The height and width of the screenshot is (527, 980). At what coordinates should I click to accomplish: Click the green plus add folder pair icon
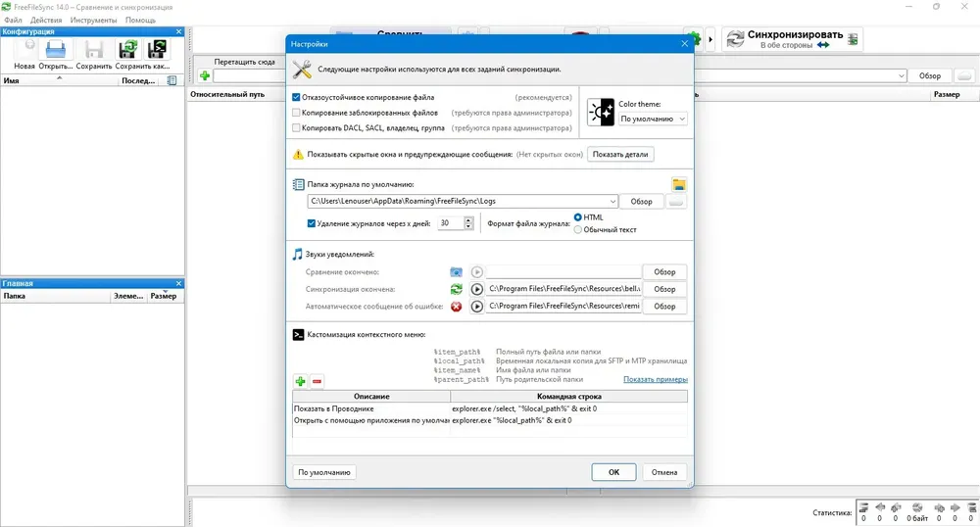pos(205,76)
